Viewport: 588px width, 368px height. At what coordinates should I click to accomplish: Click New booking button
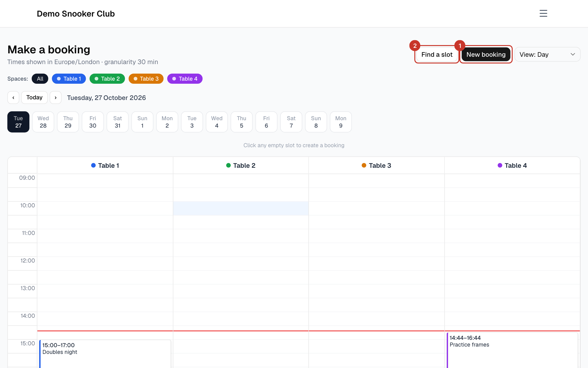(x=486, y=55)
